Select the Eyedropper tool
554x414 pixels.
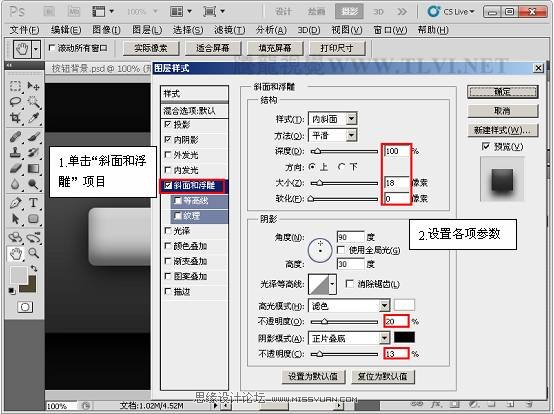click(33, 118)
